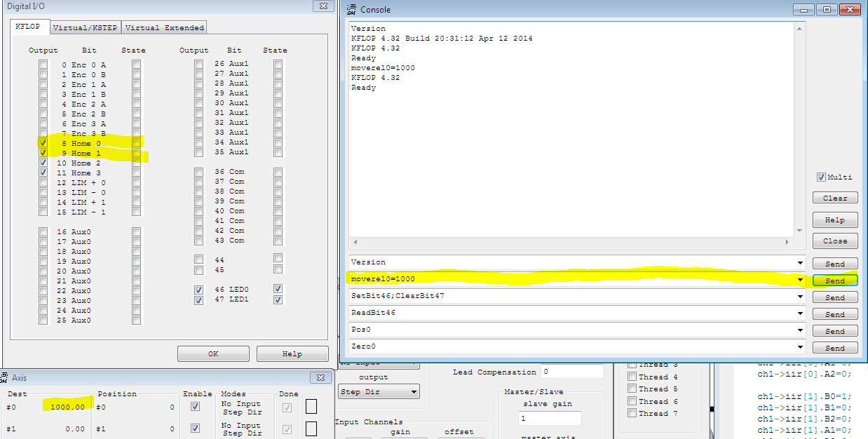The image size is (868, 439).
Task: Toggle Enable checkbox for axis #0
Action: tap(196, 407)
